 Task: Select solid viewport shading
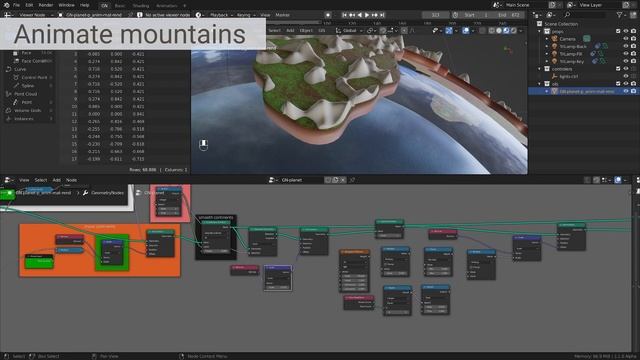[499, 31]
